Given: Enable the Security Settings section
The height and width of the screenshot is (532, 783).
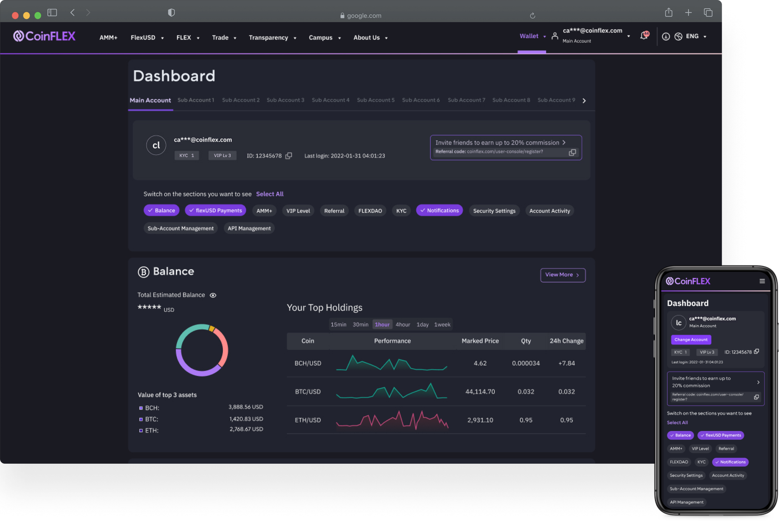Looking at the screenshot, I should (x=494, y=211).
